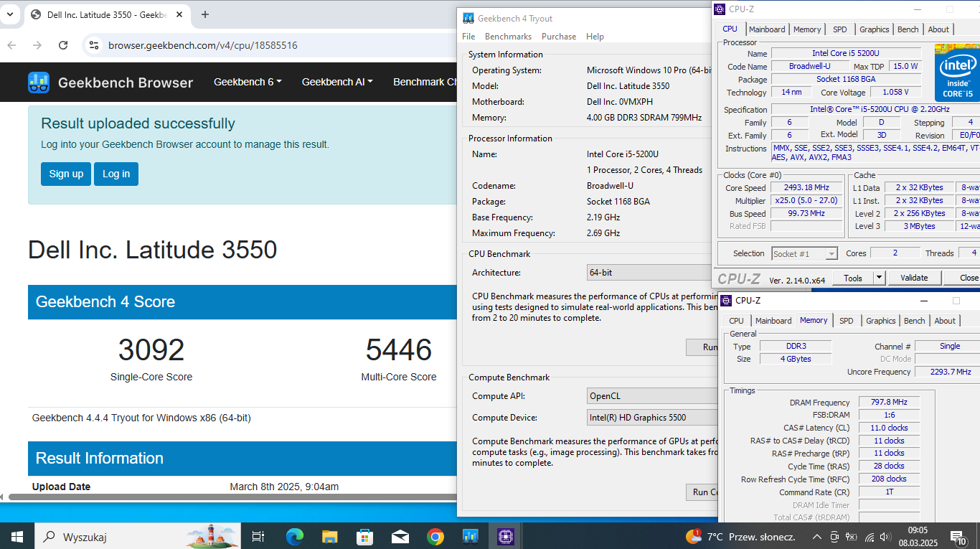Switch to Chrome via taskbar icon
This screenshot has width=980, height=549.
point(435,536)
